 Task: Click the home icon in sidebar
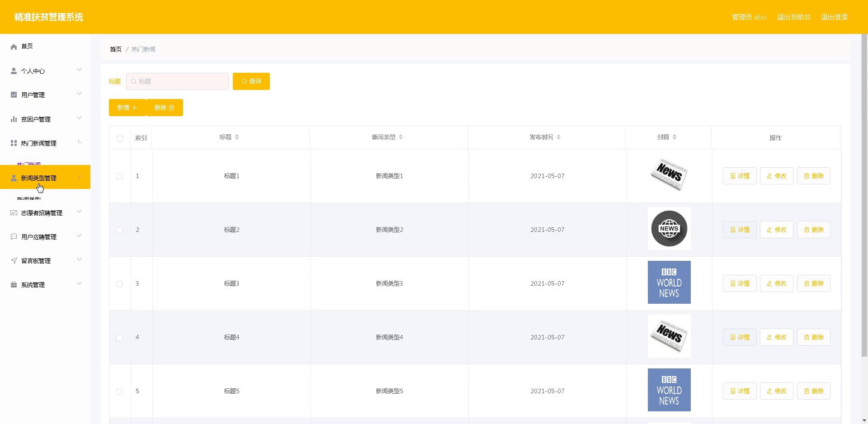click(x=14, y=47)
